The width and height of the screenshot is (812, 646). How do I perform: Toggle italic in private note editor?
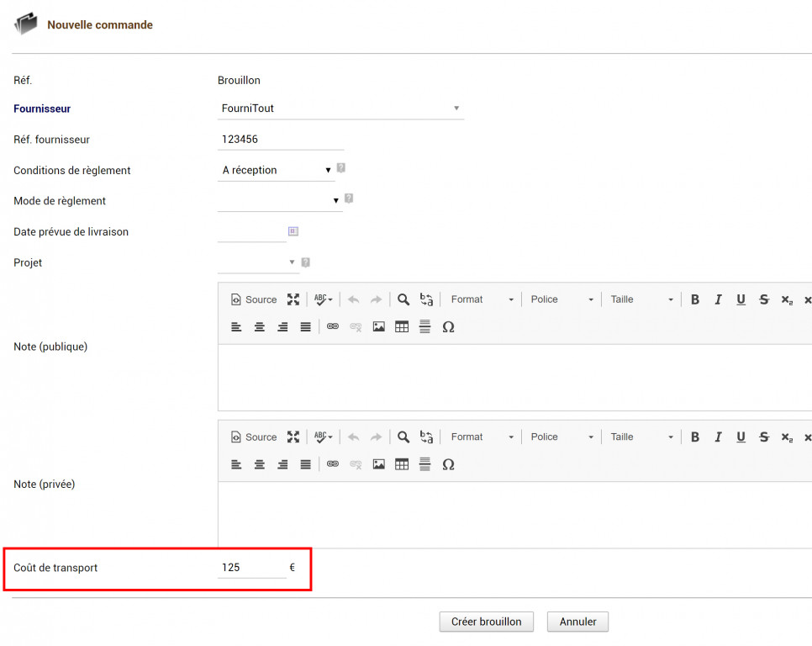coord(718,437)
